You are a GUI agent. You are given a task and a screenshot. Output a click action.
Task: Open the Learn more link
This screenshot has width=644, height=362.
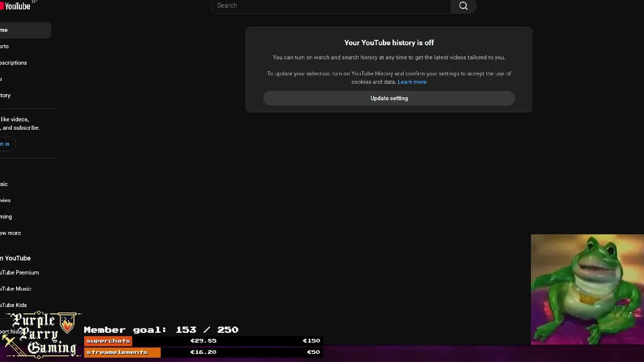[412, 82]
